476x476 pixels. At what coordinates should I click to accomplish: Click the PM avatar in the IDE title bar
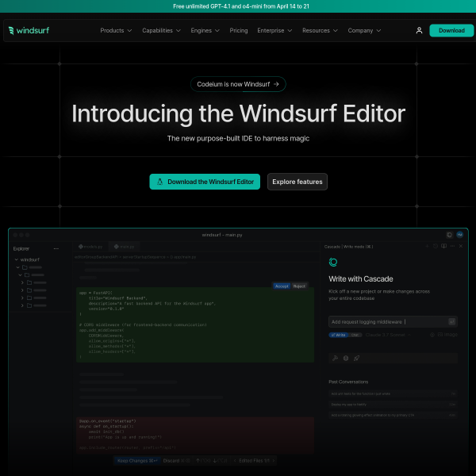click(459, 235)
